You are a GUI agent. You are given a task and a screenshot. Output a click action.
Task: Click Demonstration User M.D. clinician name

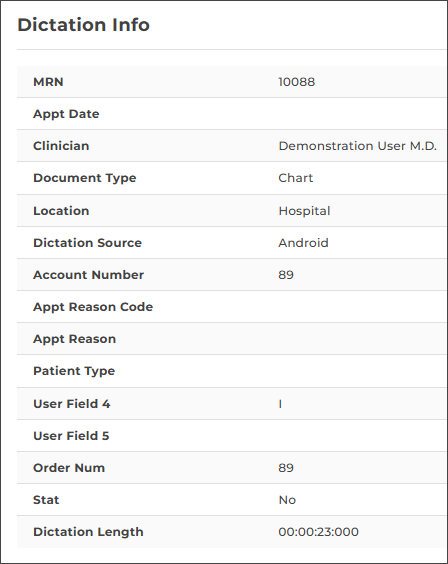tap(357, 146)
